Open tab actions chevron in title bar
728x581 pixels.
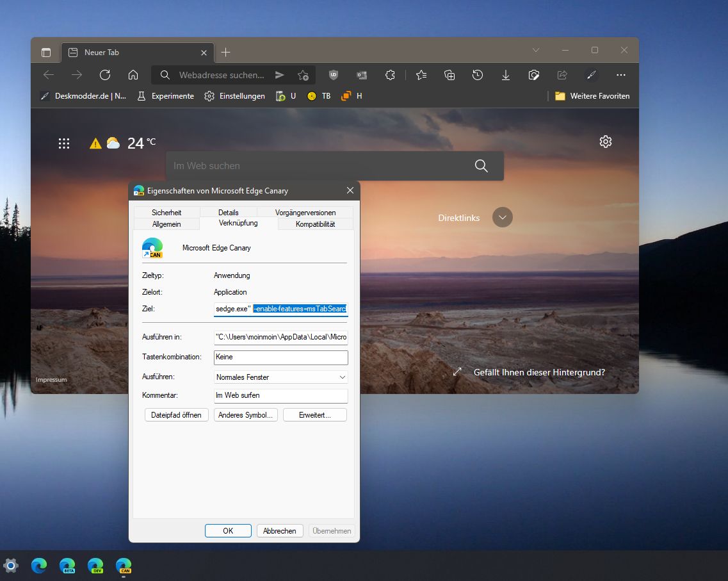(536, 50)
